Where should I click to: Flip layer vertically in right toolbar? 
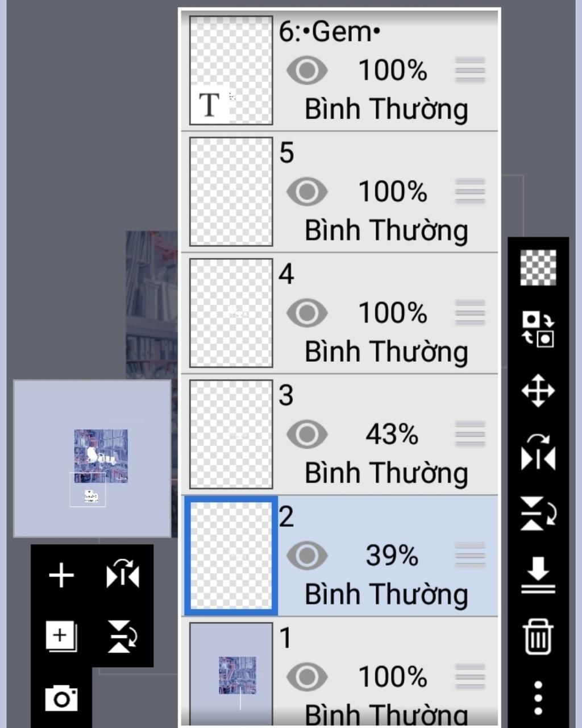[538, 514]
